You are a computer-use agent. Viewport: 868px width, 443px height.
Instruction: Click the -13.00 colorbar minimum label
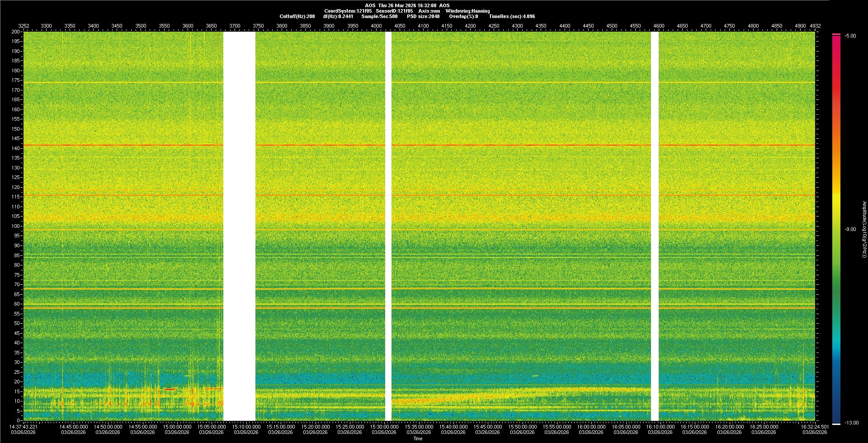[x=851, y=423]
